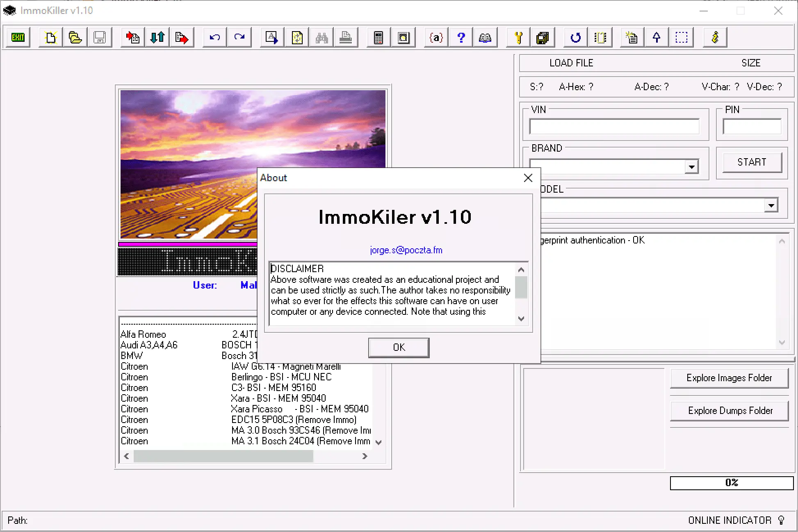Select the 'BMW' list row

click(x=189, y=356)
